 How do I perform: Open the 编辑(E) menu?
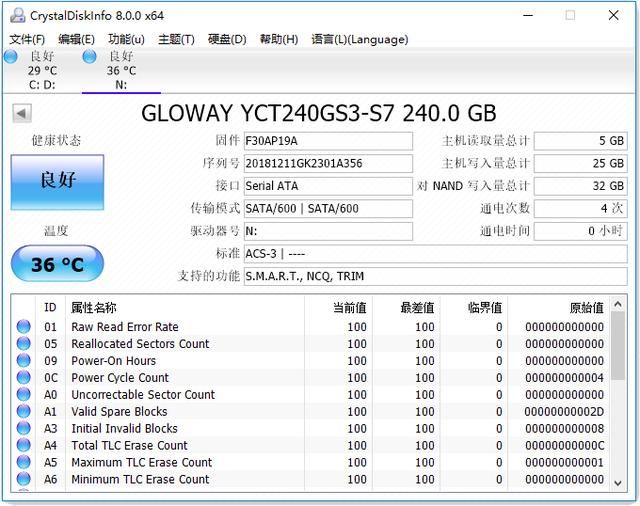point(76,39)
